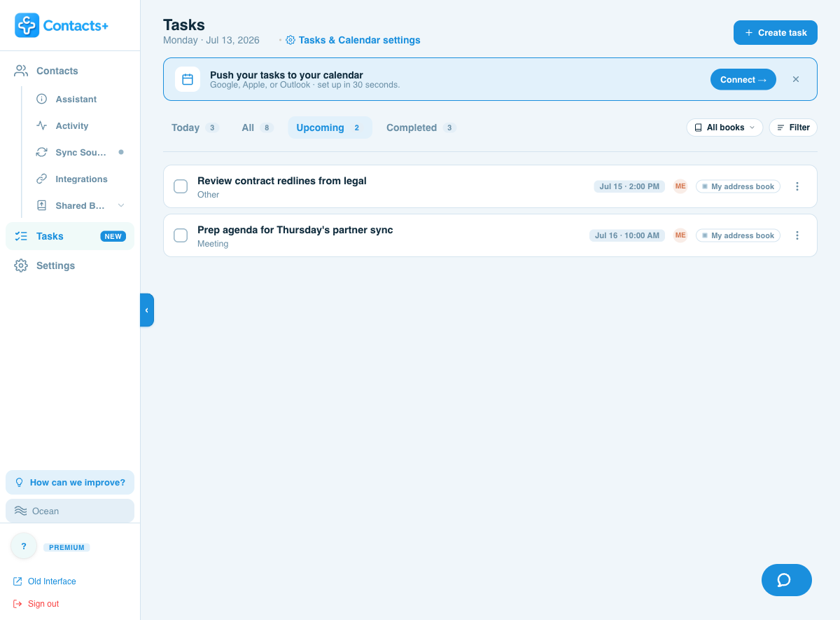Screen dimensions: 840x620
Task: Open Integrations in the sidebar
Action: pos(80,179)
